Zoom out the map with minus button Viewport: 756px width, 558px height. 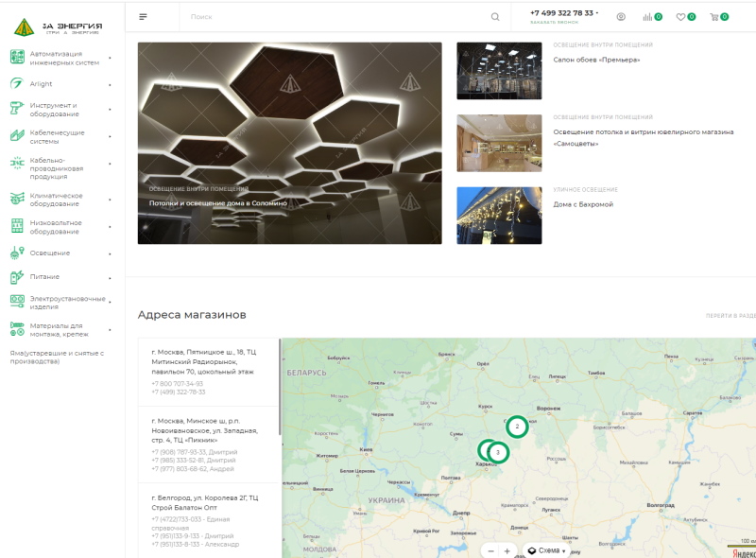pos(490,550)
